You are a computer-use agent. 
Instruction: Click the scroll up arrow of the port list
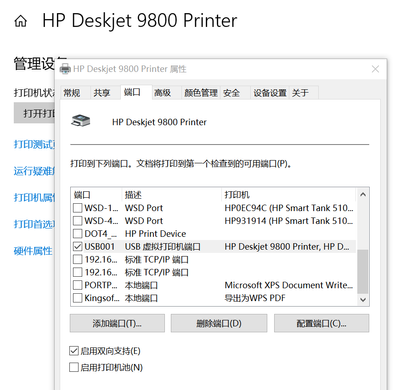click(363, 194)
